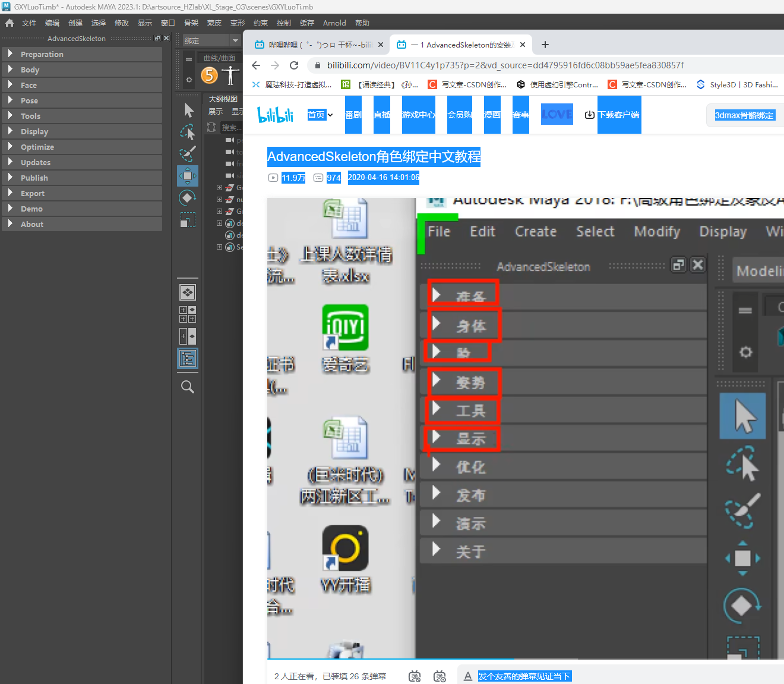Expand the Updates section
This screenshot has width=784, height=684.
point(82,162)
